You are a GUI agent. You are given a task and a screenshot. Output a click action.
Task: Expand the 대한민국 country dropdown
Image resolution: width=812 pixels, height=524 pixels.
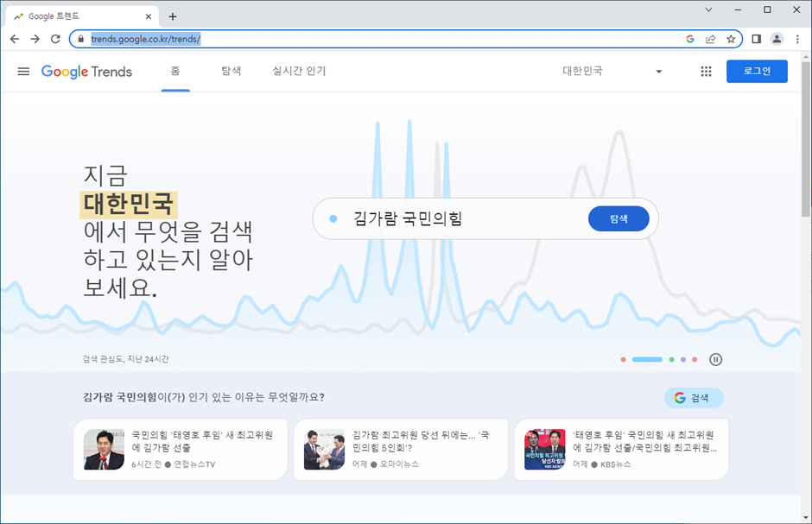coord(612,72)
